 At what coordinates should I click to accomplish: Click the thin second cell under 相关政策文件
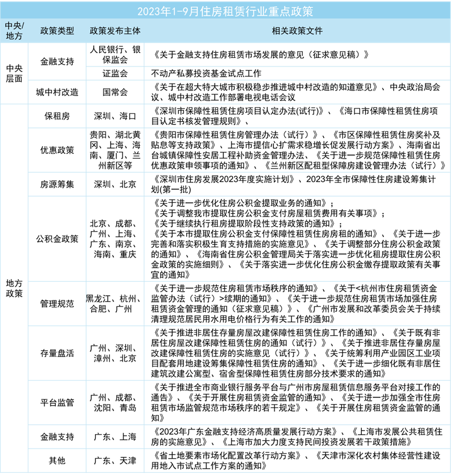[297, 73]
